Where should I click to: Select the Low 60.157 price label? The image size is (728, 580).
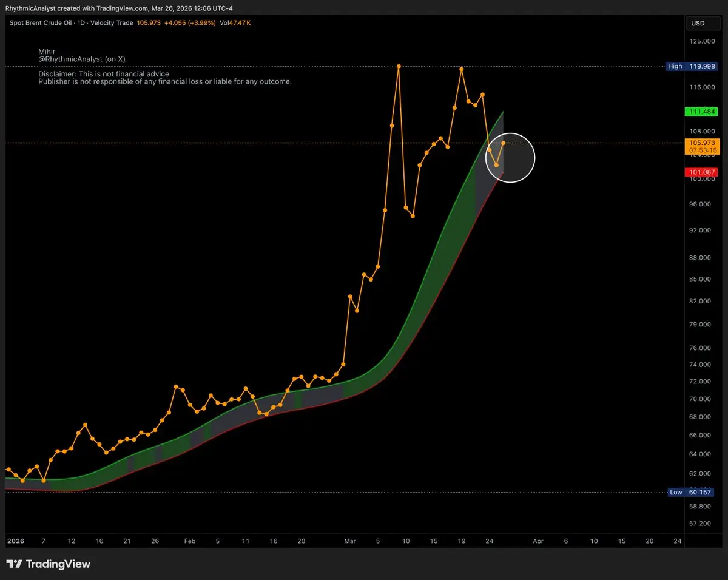[690, 492]
